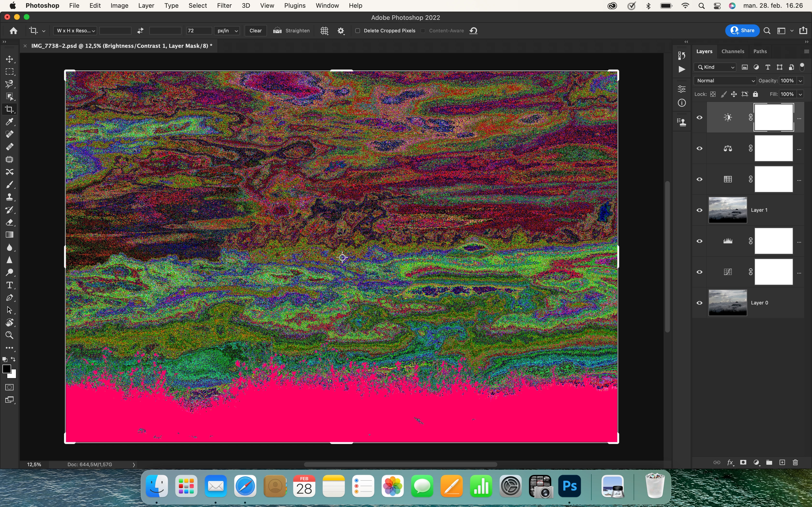Select the Eraser tool
The width and height of the screenshot is (812, 507).
coord(9,222)
